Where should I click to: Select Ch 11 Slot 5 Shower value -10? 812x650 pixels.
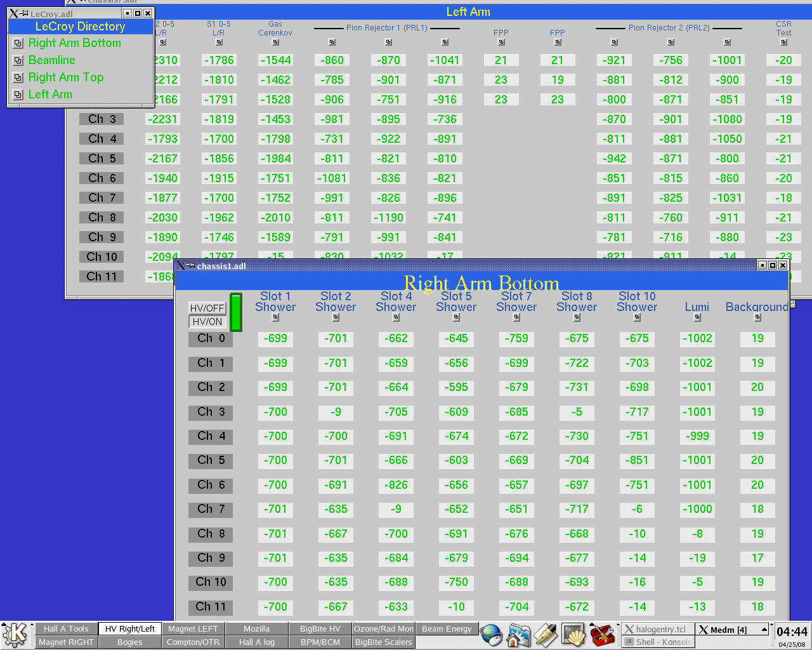coord(456,607)
